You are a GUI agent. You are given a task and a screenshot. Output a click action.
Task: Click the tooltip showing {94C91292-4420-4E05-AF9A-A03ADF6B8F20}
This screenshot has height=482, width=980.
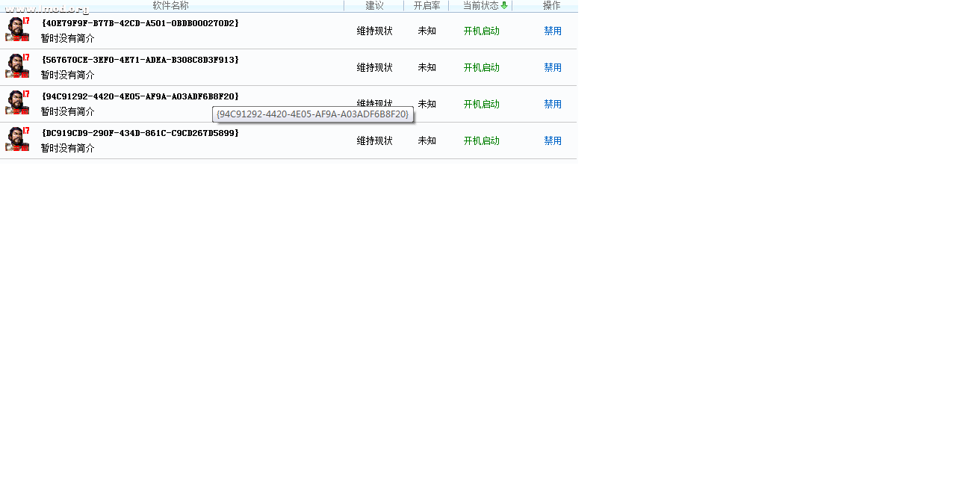(313, 114)
